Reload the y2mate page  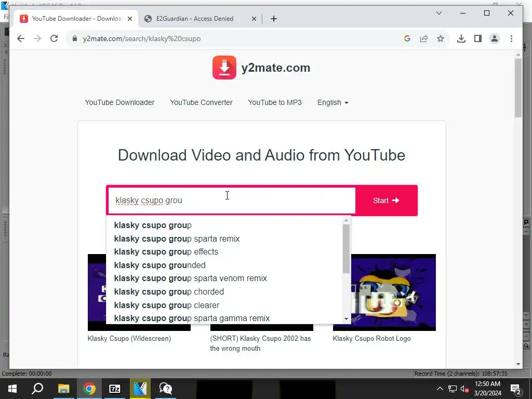(54, 38)
